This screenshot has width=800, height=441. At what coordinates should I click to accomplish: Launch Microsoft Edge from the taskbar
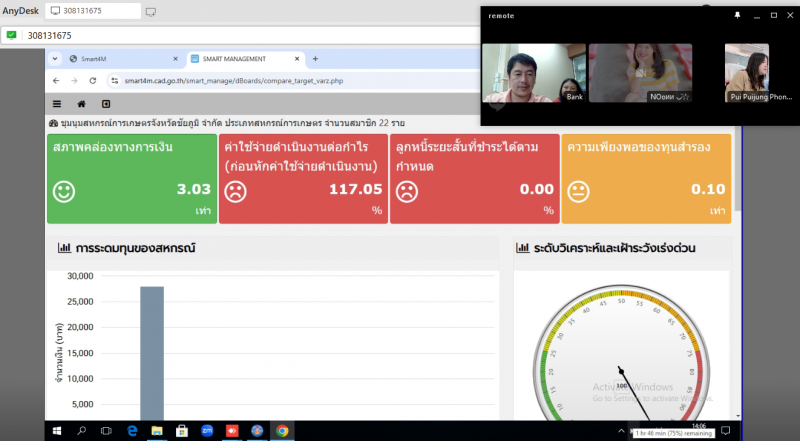click(132, 431)
